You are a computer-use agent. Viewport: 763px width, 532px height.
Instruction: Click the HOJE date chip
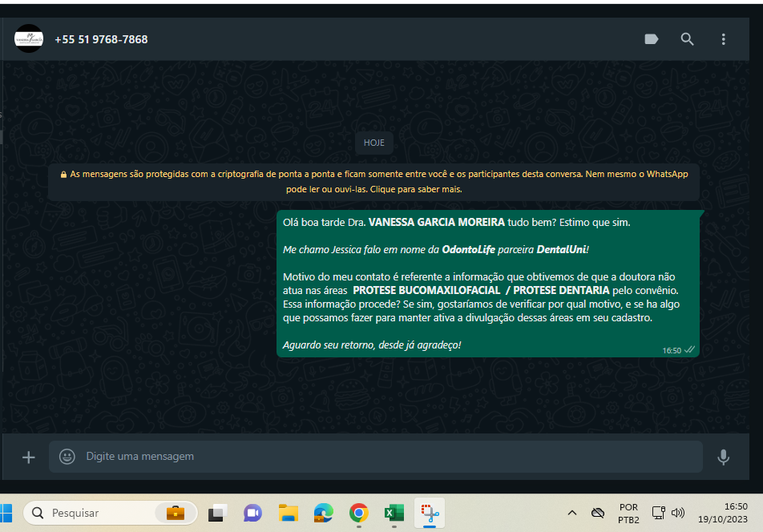click(x=373, y=143)
